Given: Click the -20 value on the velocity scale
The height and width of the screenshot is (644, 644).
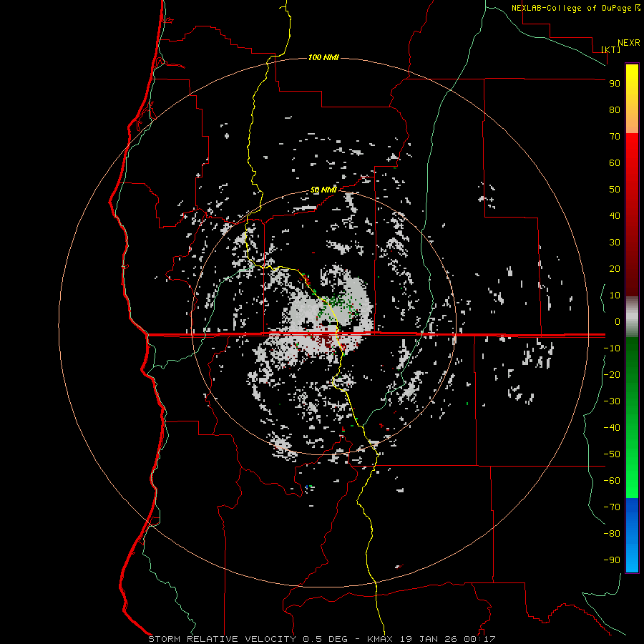Looking at the screenshot, I should (x=612, y=375).
